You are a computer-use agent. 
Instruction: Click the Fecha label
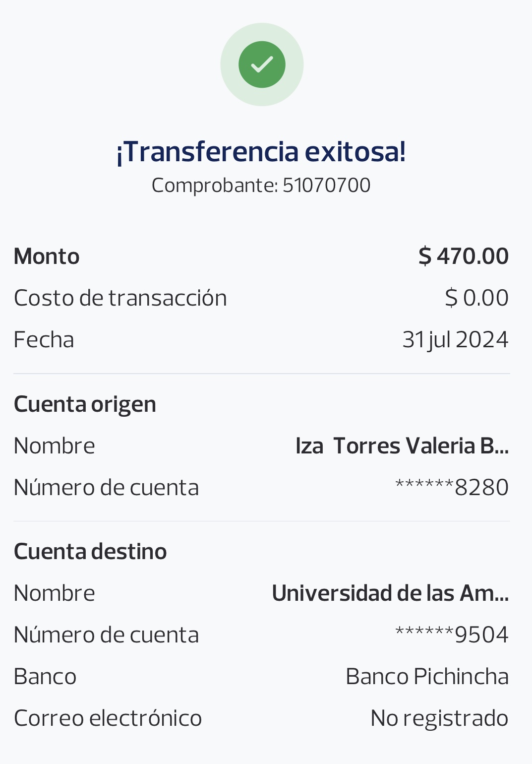coord(44,340)
